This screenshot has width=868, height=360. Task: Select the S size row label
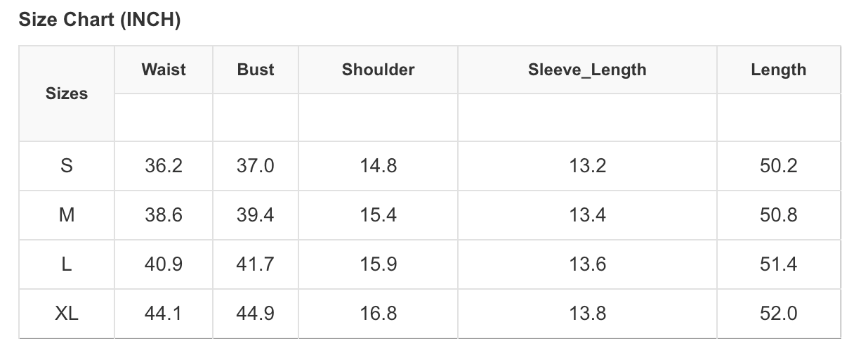(67, 166)
